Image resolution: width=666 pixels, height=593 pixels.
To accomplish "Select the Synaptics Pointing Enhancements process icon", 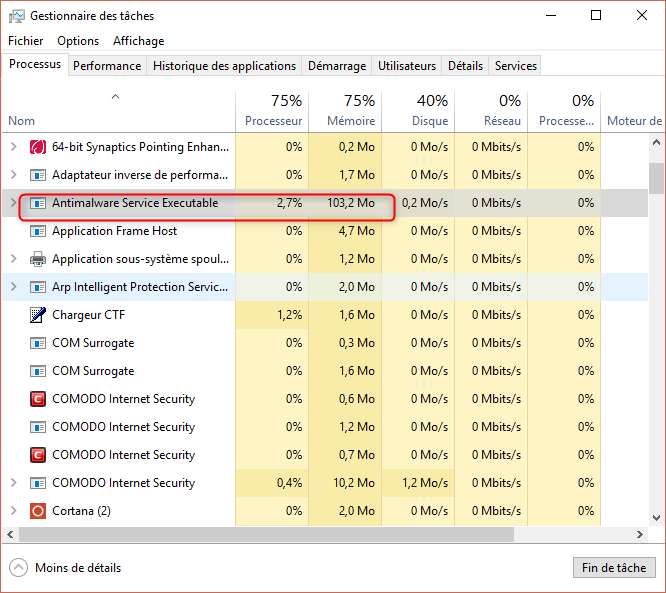I will 38,147.
